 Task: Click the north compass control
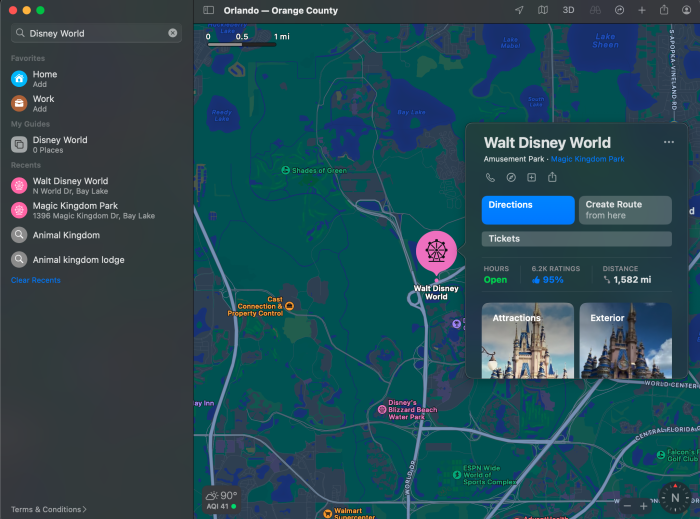(675, 498)
